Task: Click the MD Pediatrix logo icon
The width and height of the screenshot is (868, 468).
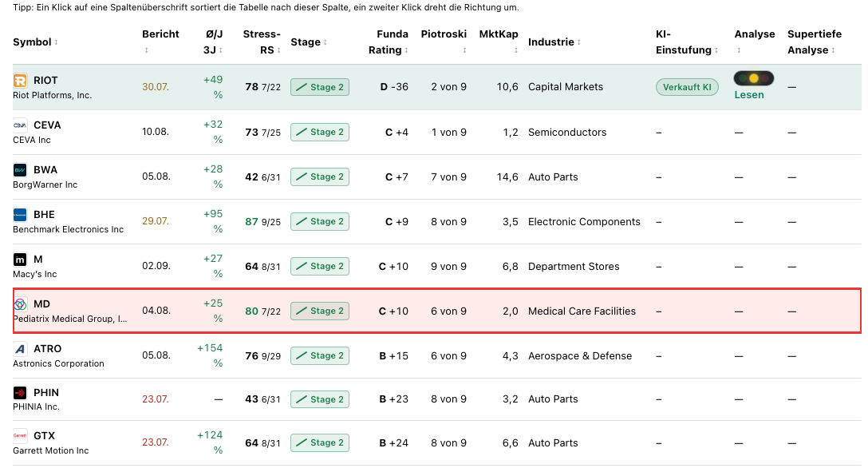Action: 20,304
